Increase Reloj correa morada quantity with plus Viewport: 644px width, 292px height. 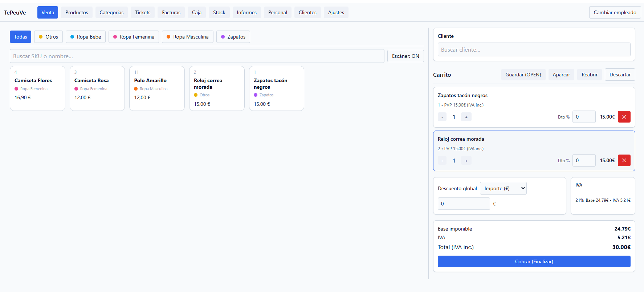click(x=466, y=160)
